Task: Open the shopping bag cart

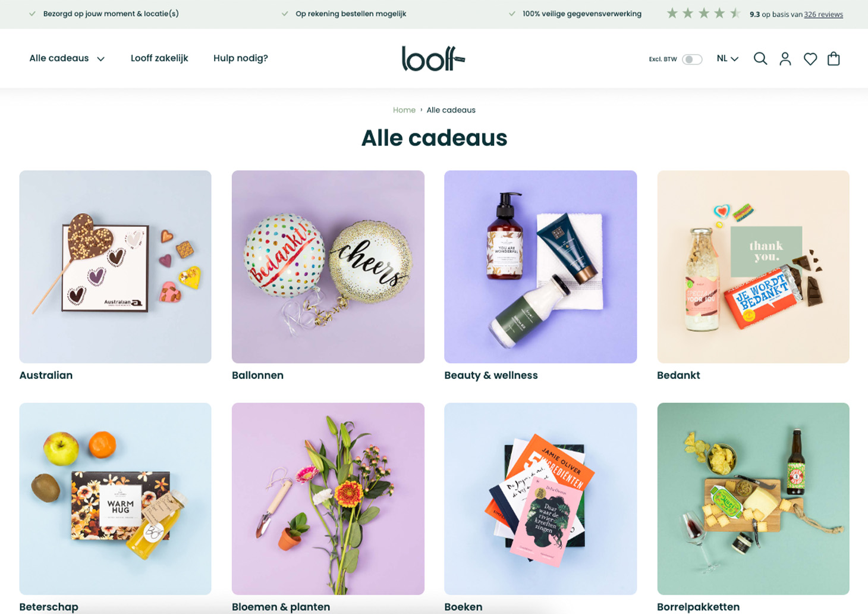Action: click(834, 58)
